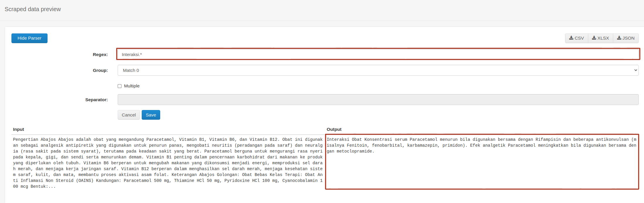Image resolution: width=644 pixels, height=203 pixels.
Task: Enable the Multiple checkbox
Action: (120, 86)
